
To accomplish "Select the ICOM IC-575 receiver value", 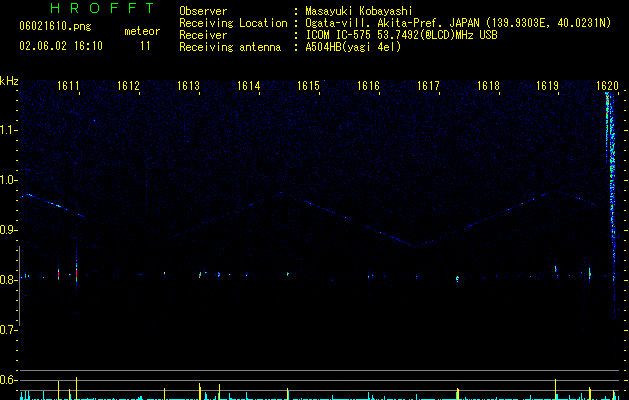I will pos(401,35).
